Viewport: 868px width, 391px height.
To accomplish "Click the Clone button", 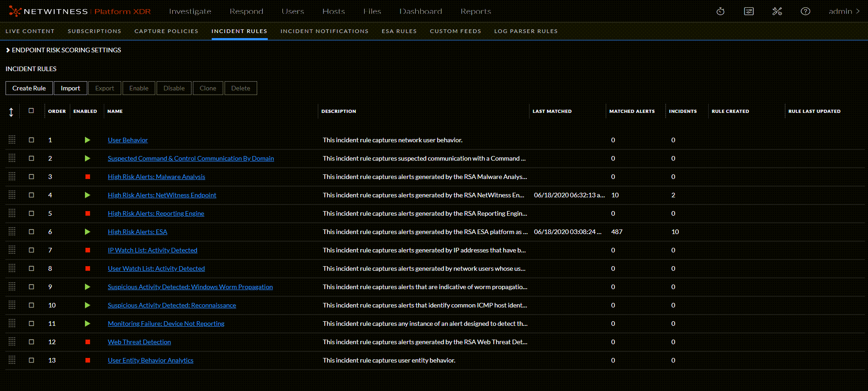I will tap(208, 88).
